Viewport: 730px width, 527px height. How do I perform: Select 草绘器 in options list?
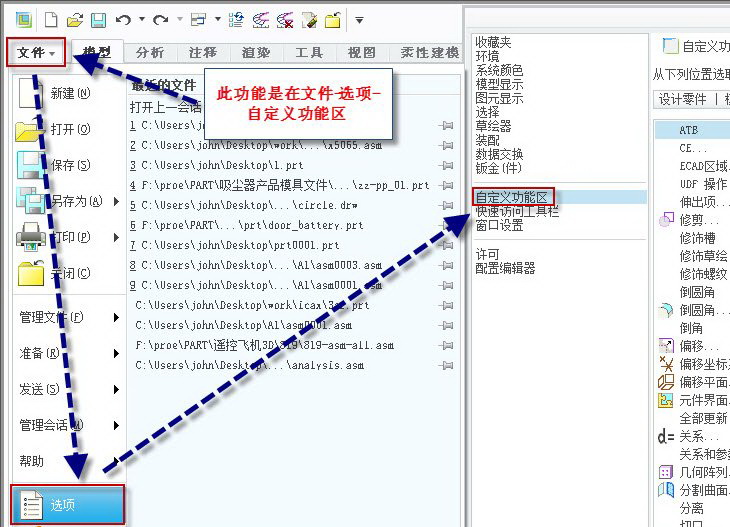[x=493, y=126]
